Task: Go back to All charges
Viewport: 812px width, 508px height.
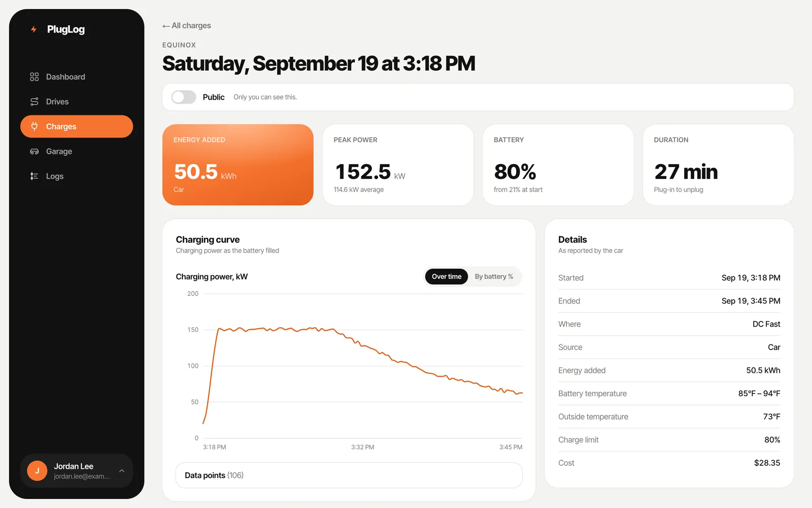Action: coord(187,25)
